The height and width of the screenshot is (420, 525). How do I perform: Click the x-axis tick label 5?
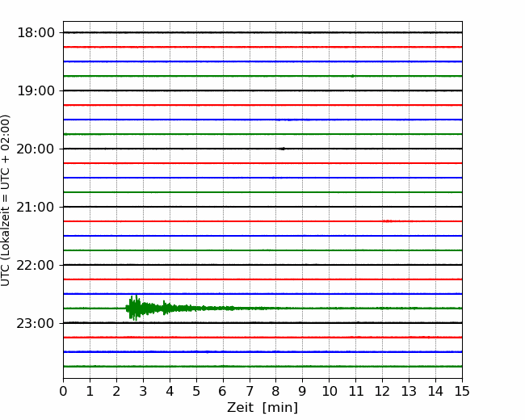coord(196,391)
